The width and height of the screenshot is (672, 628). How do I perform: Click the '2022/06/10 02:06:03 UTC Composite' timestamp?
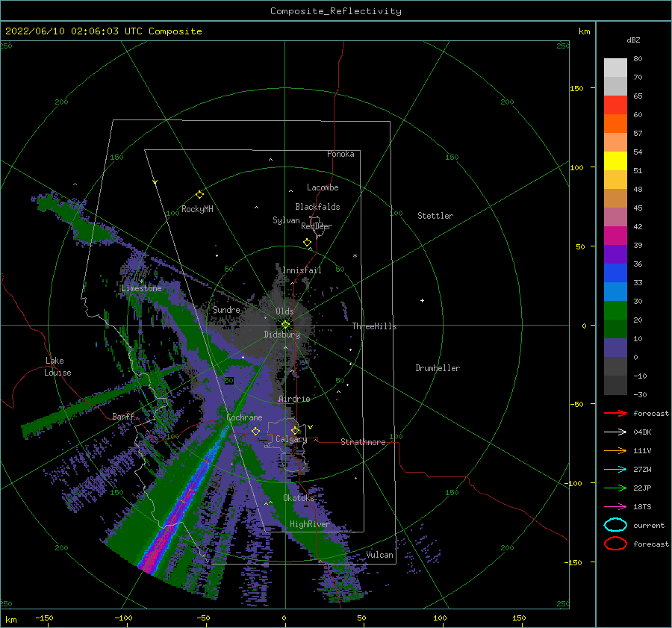pos(104,31)
